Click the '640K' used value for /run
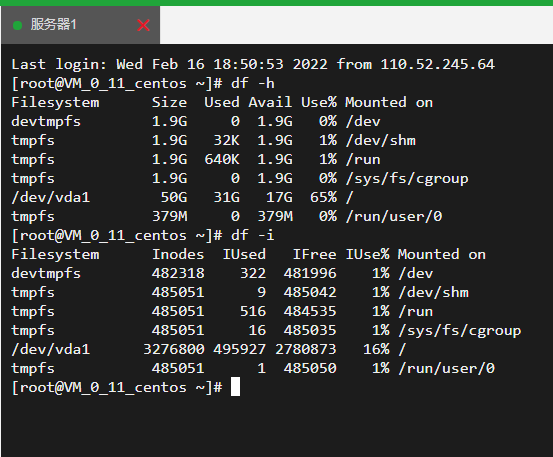This screenshot has width=553, height=457. tap(222, 159)
